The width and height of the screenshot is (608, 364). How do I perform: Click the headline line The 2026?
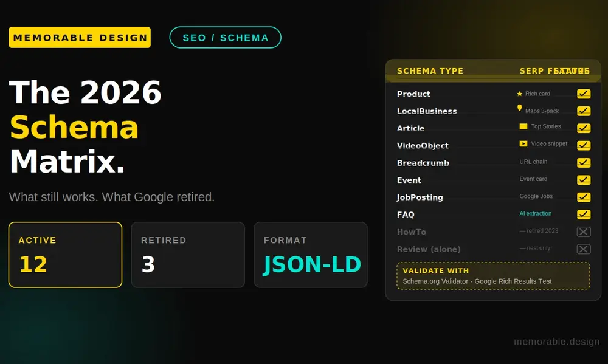(x=85, y=92)
